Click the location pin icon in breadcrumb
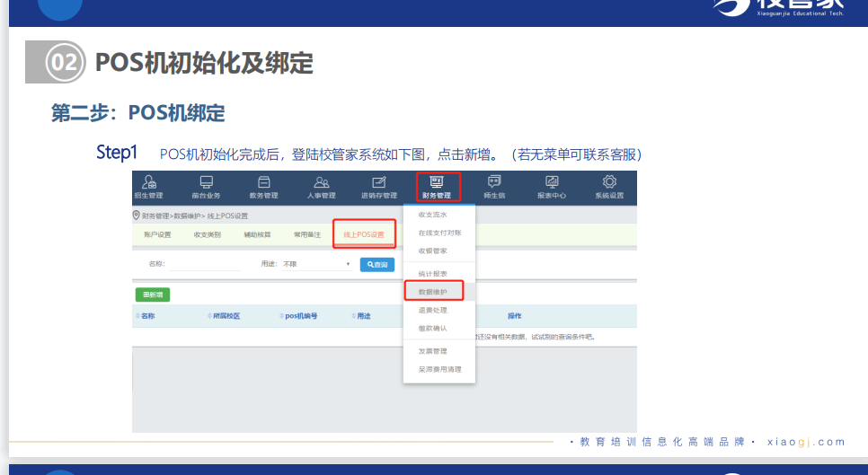The image size is (868, 475). click(x=137, y=216)
